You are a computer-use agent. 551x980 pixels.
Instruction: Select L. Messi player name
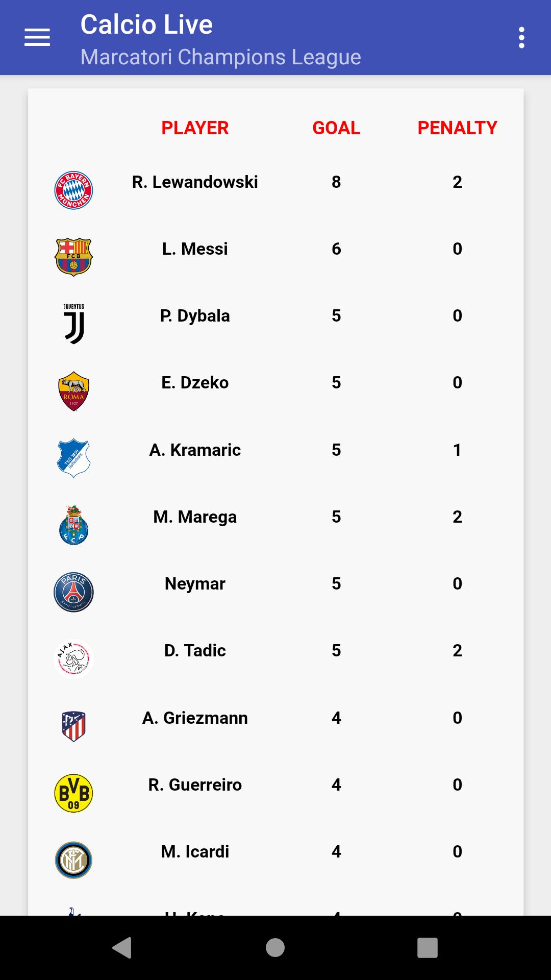pyautogui.click(x=195, y=249)
